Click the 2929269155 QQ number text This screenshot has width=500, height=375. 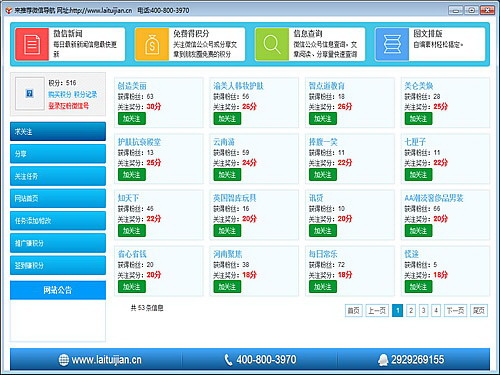tap(417, 360)
